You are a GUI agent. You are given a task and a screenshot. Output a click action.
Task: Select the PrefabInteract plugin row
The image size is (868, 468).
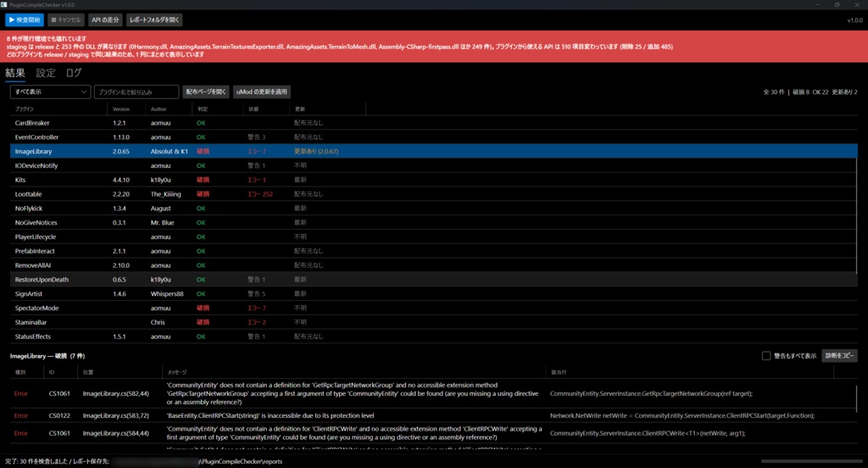tap(433, 251)
